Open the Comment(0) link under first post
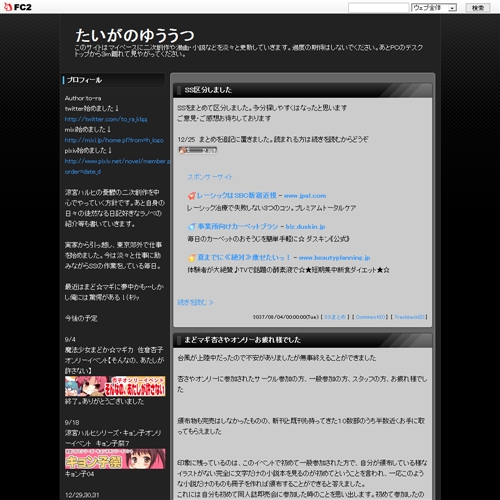500x500 pixels. click(x=370, y=317)
